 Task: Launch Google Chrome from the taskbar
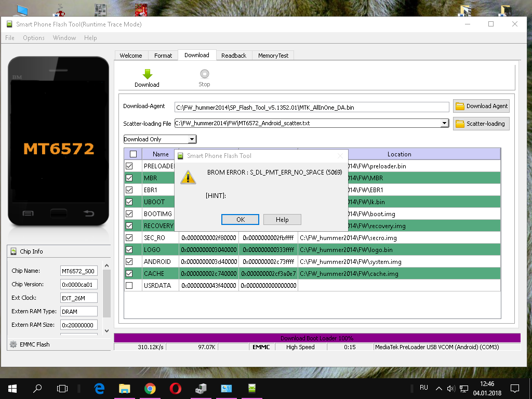coord(150,388)
